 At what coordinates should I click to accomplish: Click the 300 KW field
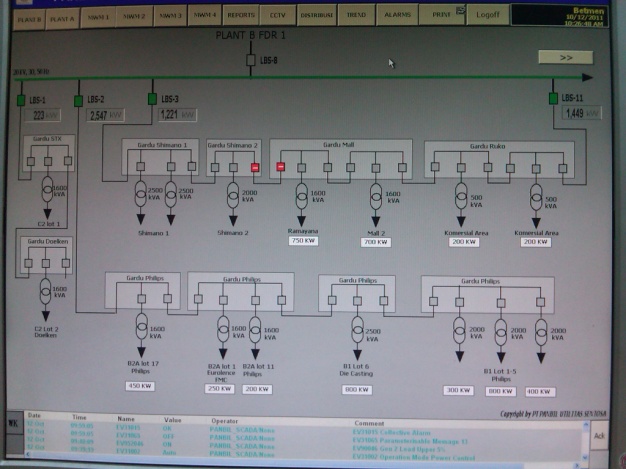point(458,390)
